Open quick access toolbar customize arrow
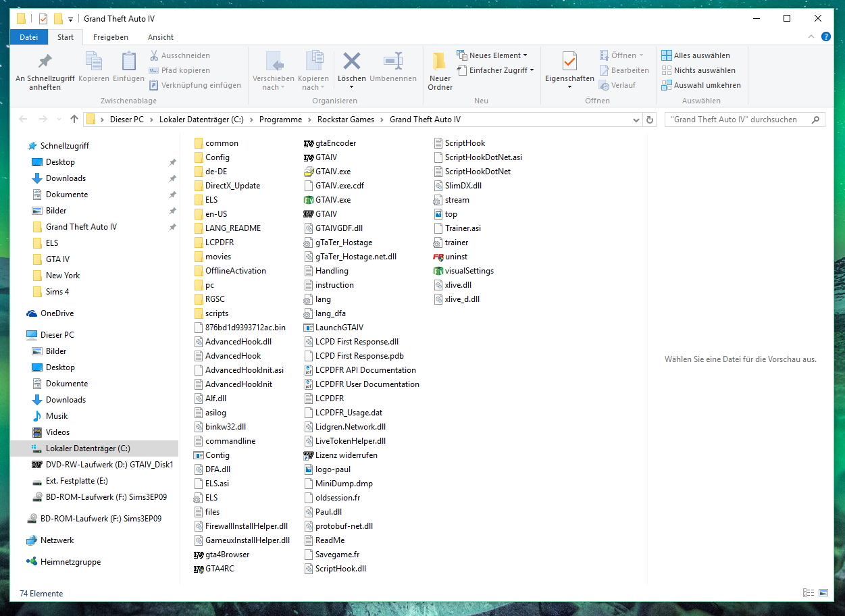The image size is (845, 616). click(70, 19)
